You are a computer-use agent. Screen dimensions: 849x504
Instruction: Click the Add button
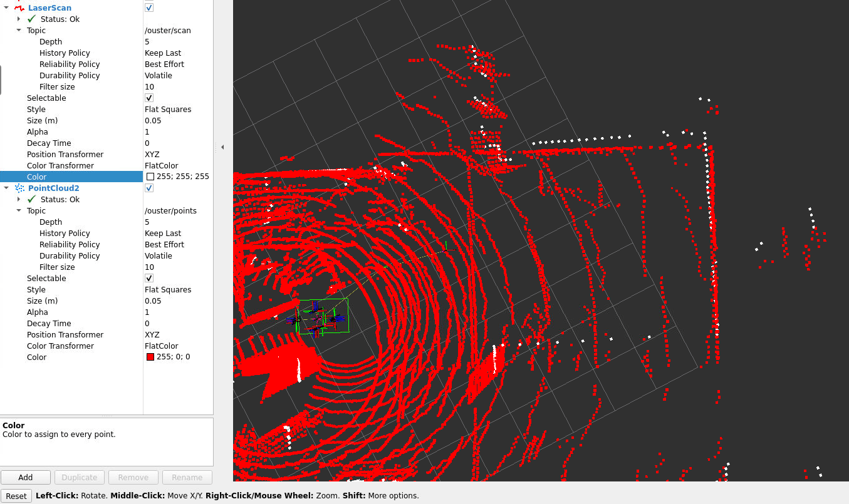click(26, 477)
